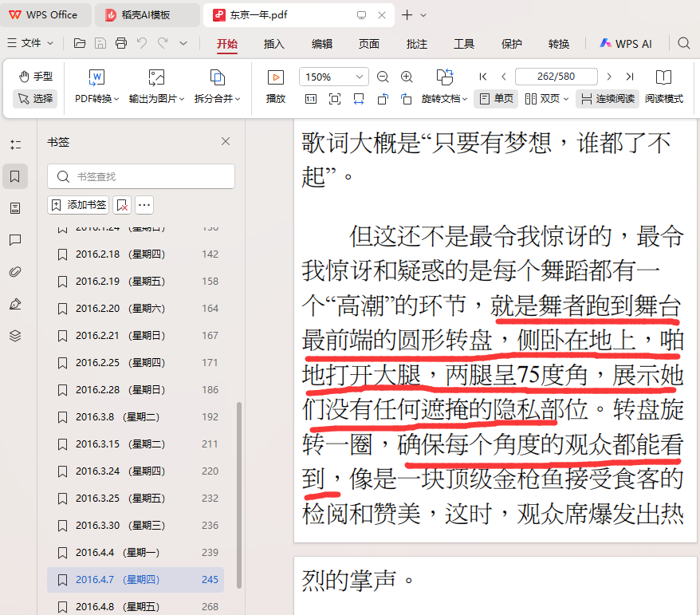Open more bookmark options ellipsis

(144, 205)
